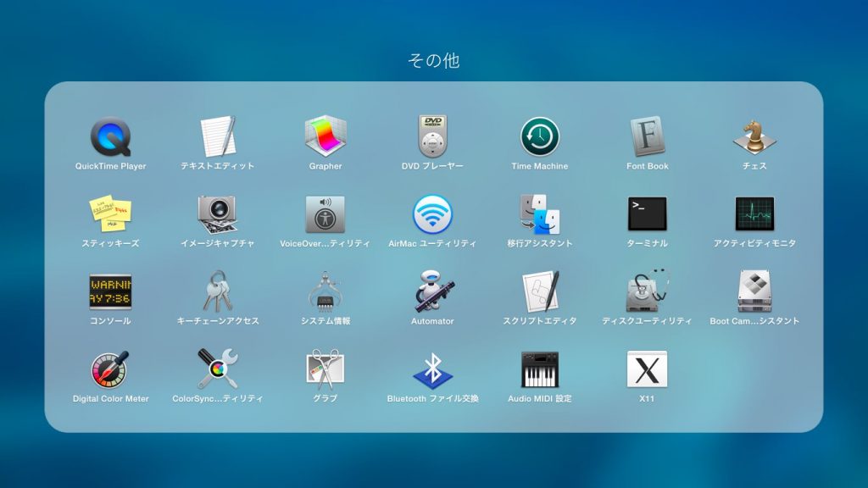Click the その他 folder title
868x488 pixels.
tap(434, 60)
